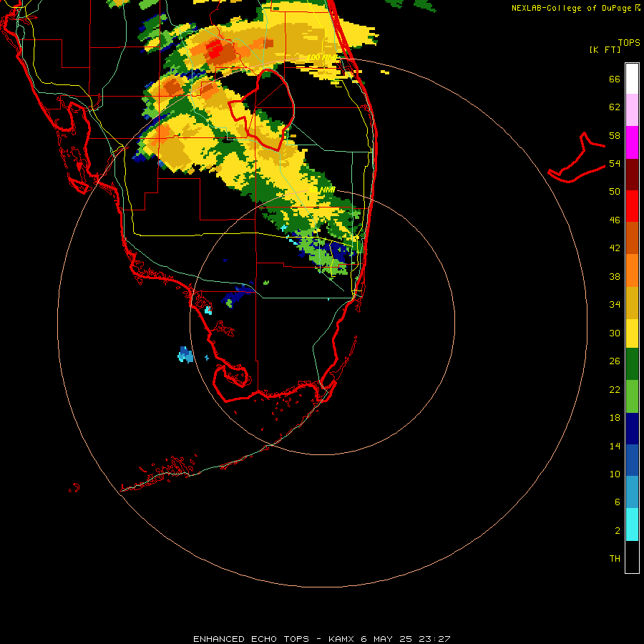Click the 100 NM range ring label

[x=321, y=57]
